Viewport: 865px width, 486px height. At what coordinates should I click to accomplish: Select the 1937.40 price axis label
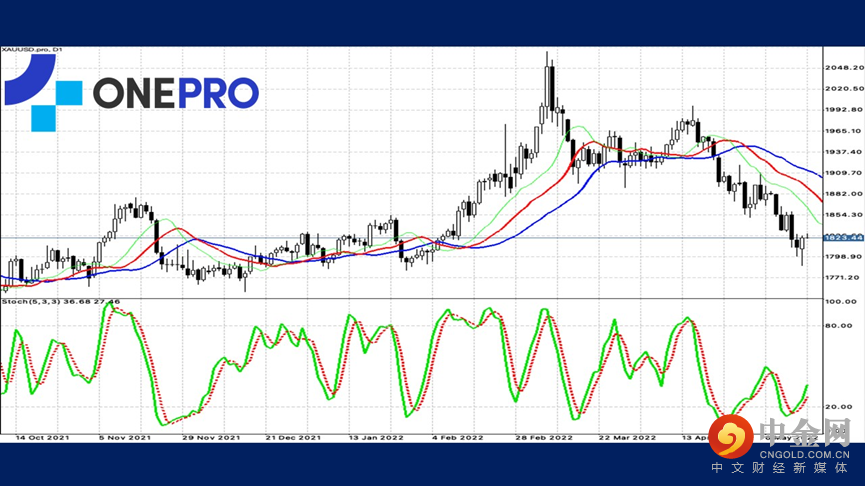[x=844, y=152]
